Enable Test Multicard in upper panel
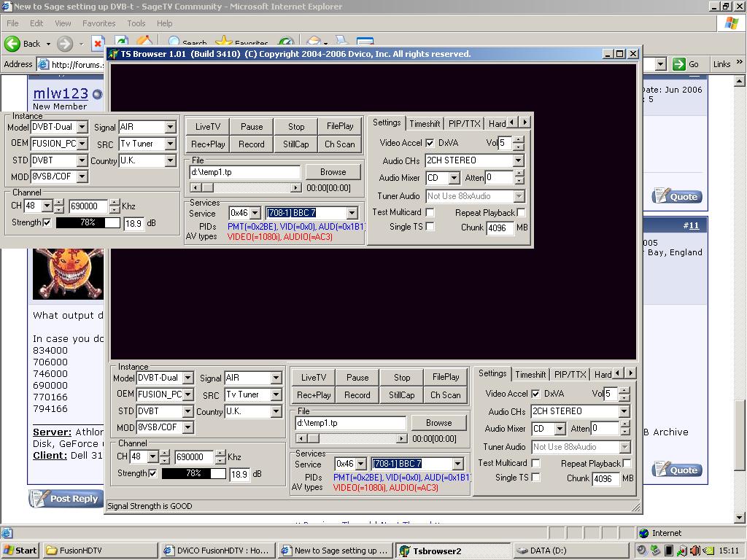Viewport: 747px width, 560px height. pyautogui.click(x=430, y=212)
